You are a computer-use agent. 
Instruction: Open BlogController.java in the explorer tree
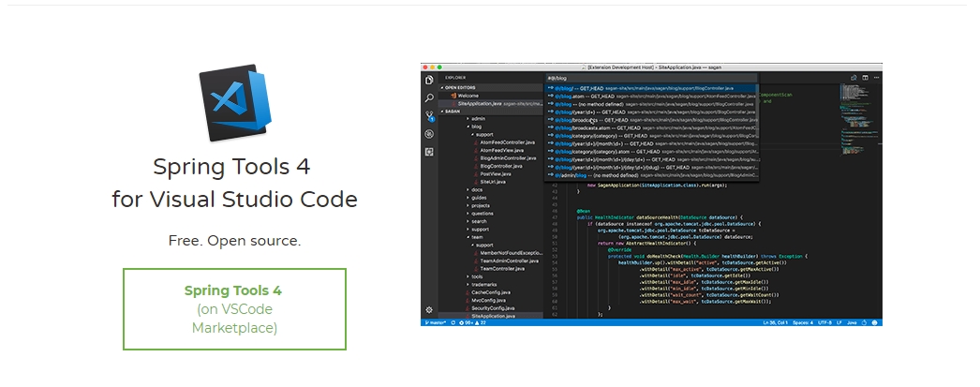(x=500, y=166)
